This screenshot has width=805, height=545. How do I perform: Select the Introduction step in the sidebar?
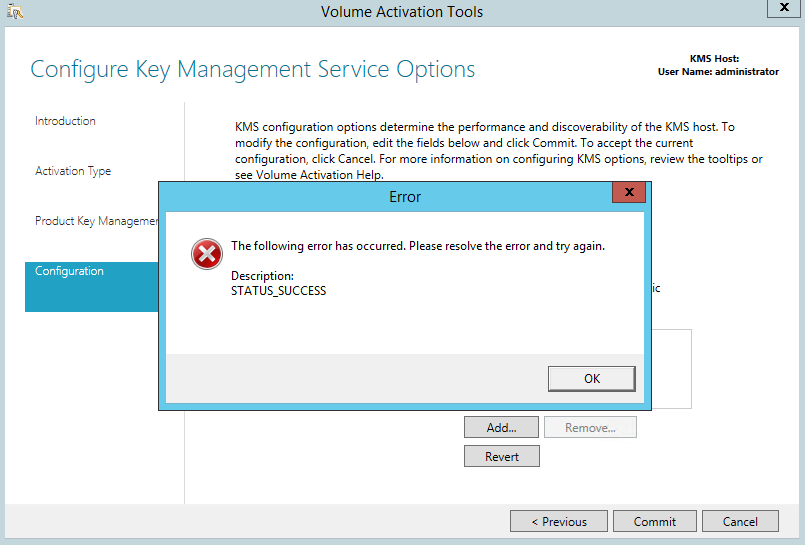pos(66,121)
